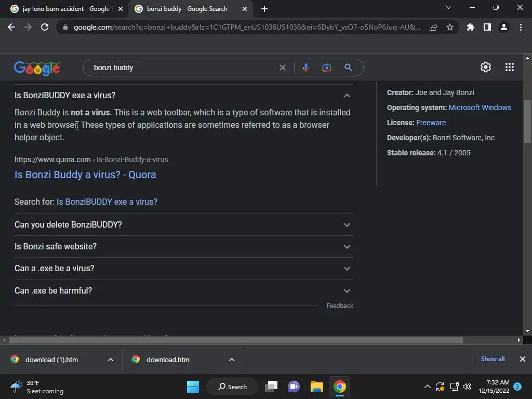The width and height of the screenshot is (532, 399).
Task: Open Chrome's three-dot menu
Action: tap(521, 27)
